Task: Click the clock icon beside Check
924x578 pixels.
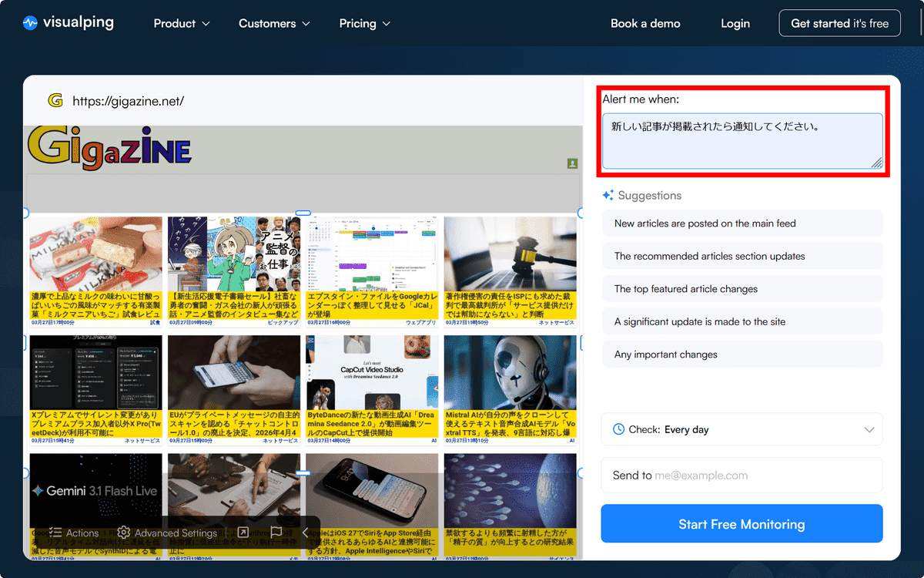Action: 618,429
